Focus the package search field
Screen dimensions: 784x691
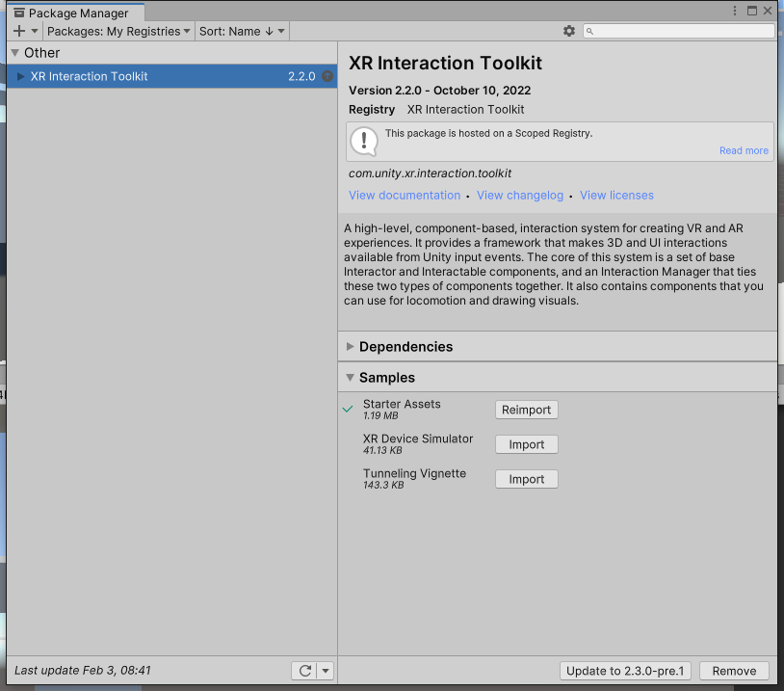(678, 31)
